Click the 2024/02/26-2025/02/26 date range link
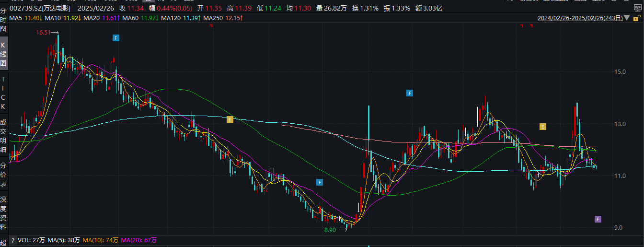This screenshot has height=247, width=644. (580, 19)
